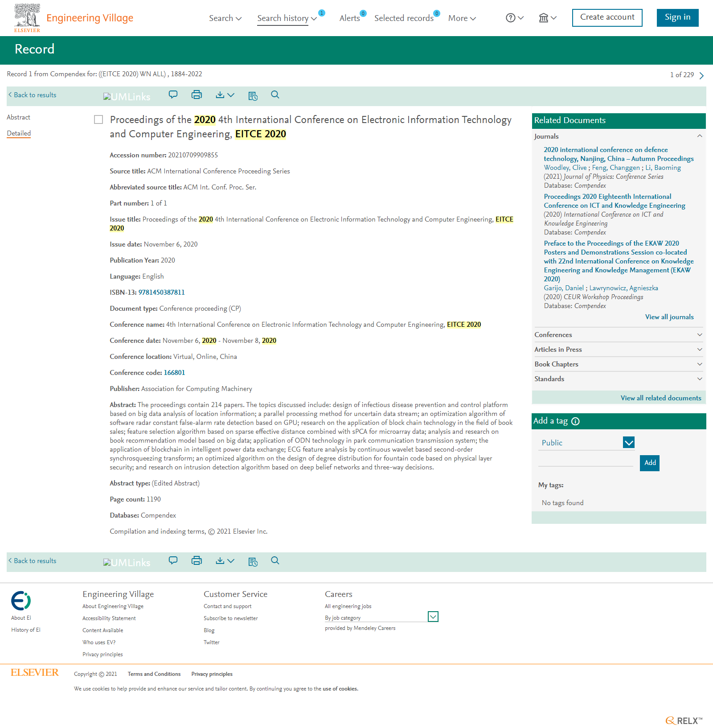Click the Create account button
Viewport: 713px width, 728px height.
click(607, 18)
